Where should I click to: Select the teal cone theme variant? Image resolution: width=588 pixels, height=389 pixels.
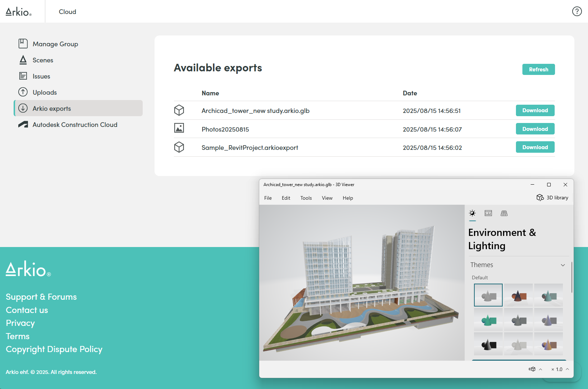548,295
